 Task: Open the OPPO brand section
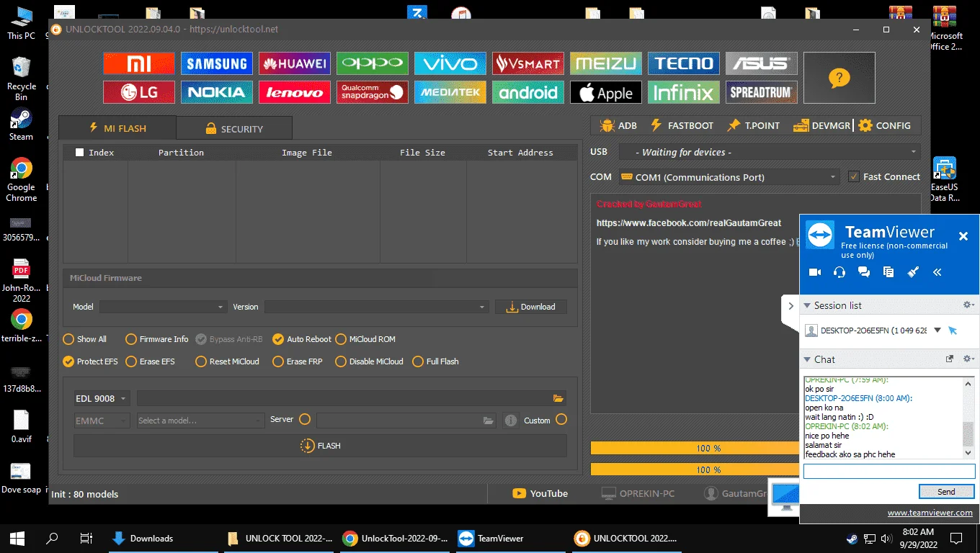pos(372,63)
